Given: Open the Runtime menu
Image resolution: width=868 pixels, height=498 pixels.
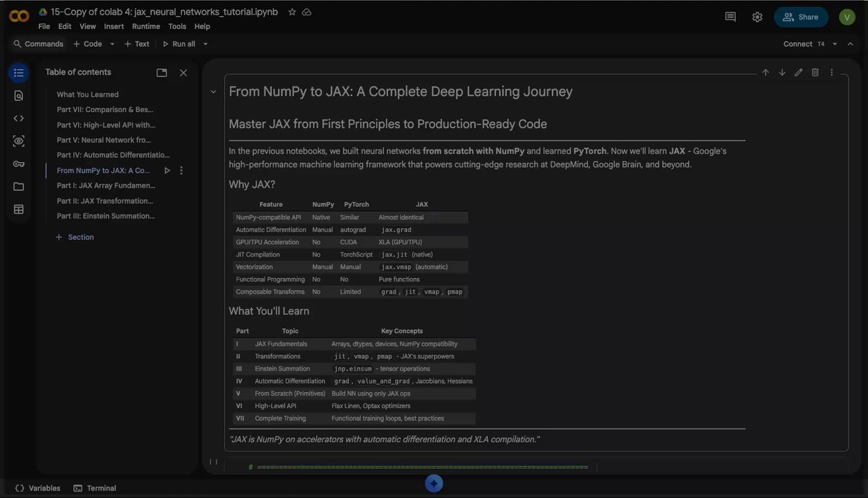Looking at the screenshot, I should [146, 26].
